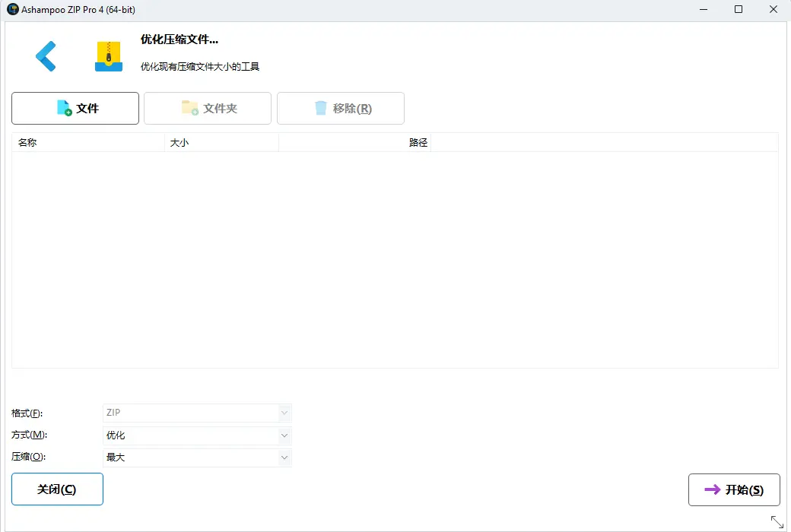Click the 优化压缩文件... heading text

(x=179, y=40)
